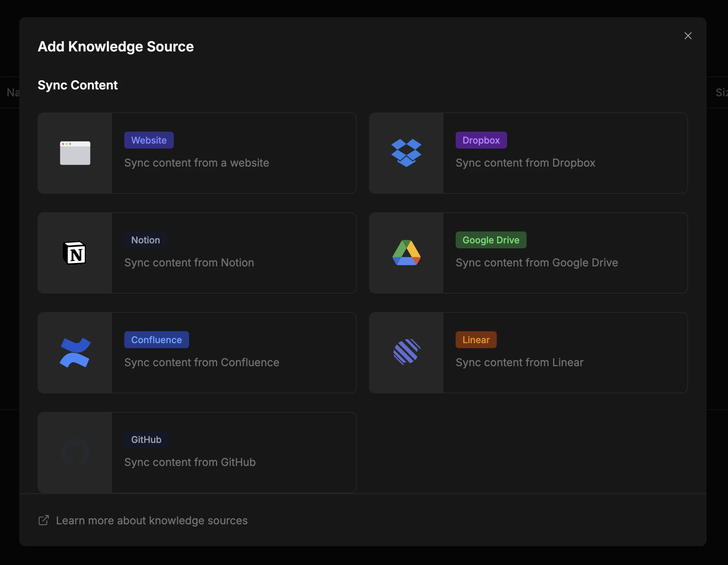The image size is (728, 565).
Task: Click the Website badge label
Action: [x=149, y=140]
